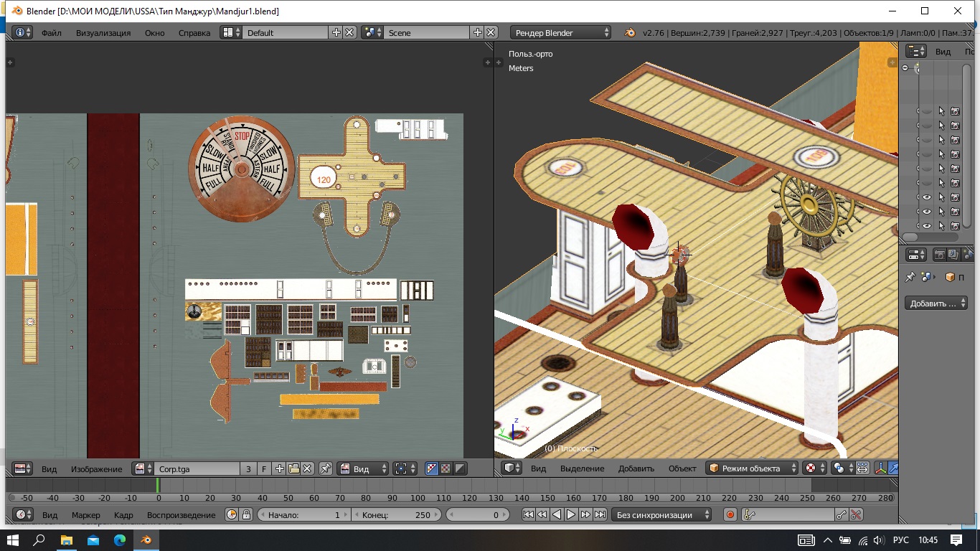Image resolution: width=980 pixels, height=551 pixels.
Task: Open the 'Режим объекта' mode dropdown
Action: tap(752, 468)
